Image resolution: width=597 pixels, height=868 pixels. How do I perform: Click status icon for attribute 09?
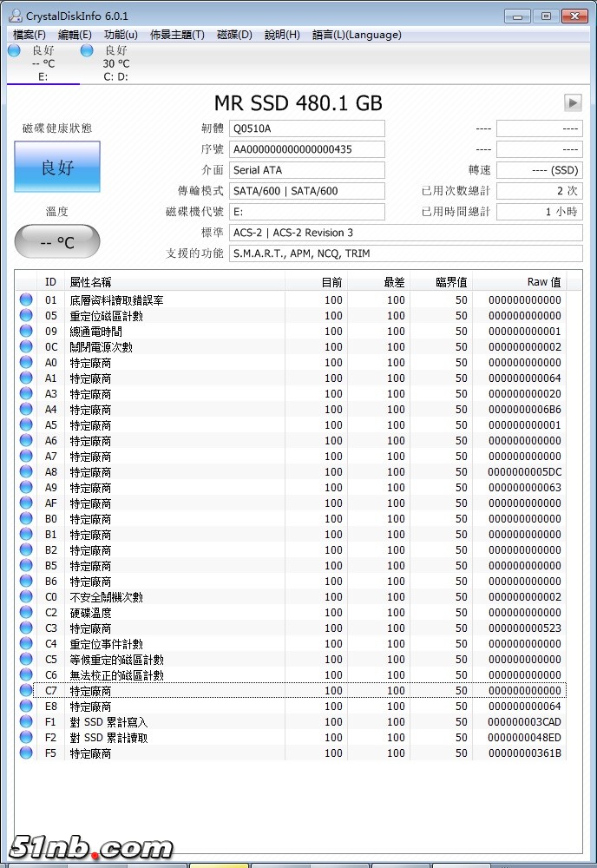point(26,331)
